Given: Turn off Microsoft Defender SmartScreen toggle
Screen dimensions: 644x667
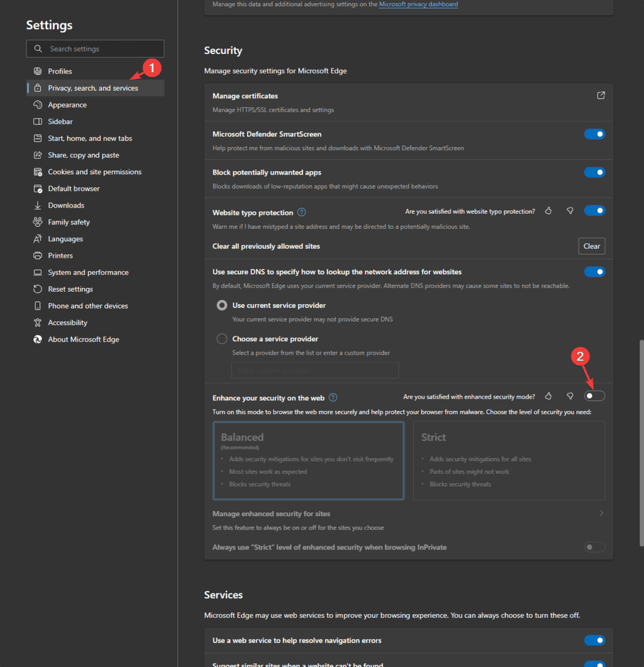Looking at the screenshot, I should (594, 134).
